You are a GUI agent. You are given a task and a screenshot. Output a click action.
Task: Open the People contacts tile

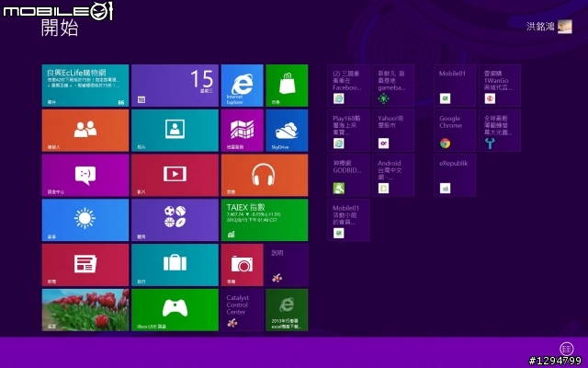coord(85,131)
